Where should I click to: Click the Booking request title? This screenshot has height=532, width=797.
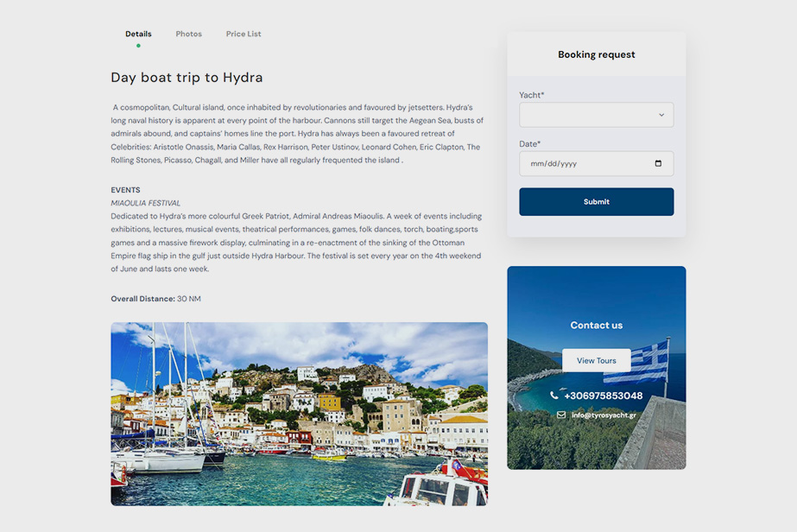(596, 54)
